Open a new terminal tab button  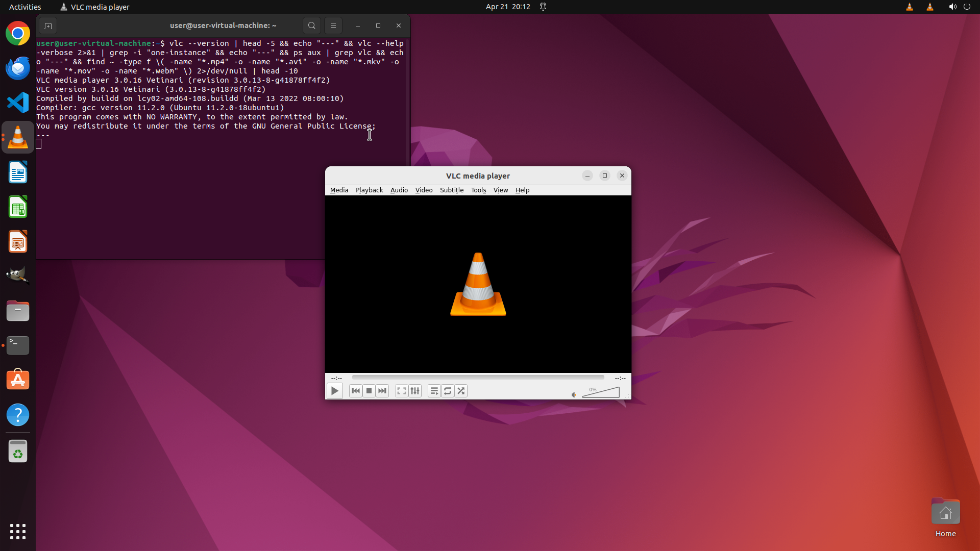pos(48,26)
